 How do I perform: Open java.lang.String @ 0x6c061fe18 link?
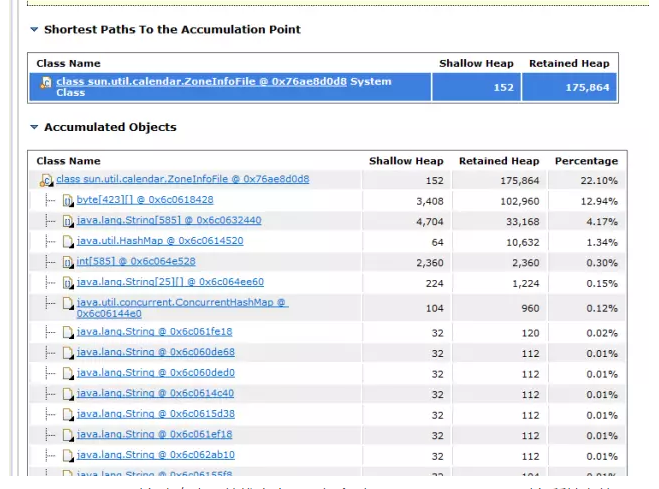pyautogui.click(x=154, y=331)
